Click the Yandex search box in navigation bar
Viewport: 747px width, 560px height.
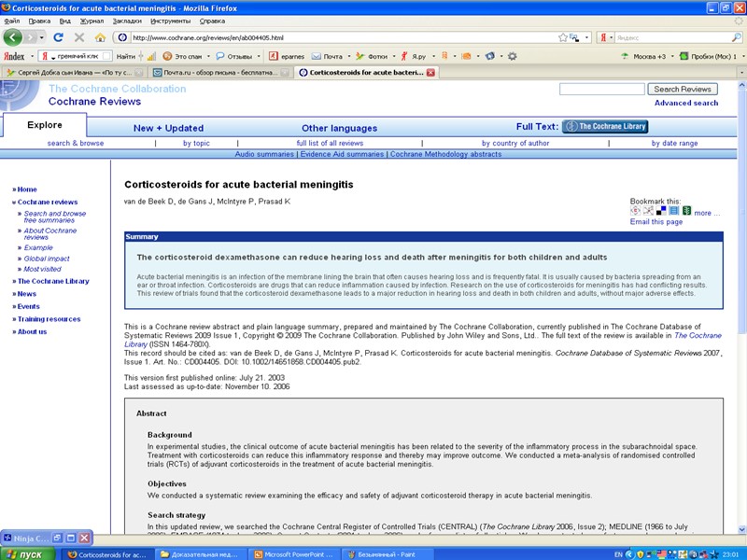coord(672,37)
